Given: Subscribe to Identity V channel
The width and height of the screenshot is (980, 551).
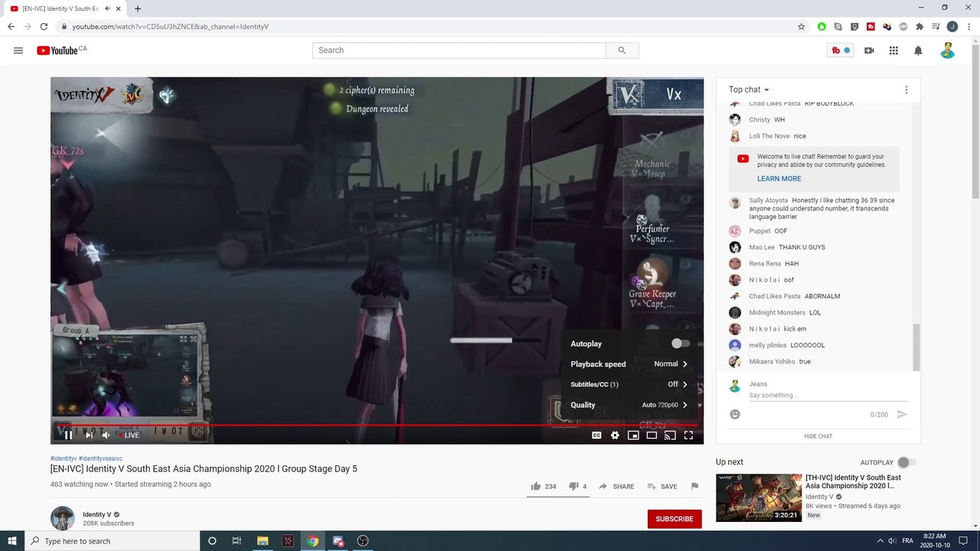Looking at the screenshot, I should coord(675,519).
